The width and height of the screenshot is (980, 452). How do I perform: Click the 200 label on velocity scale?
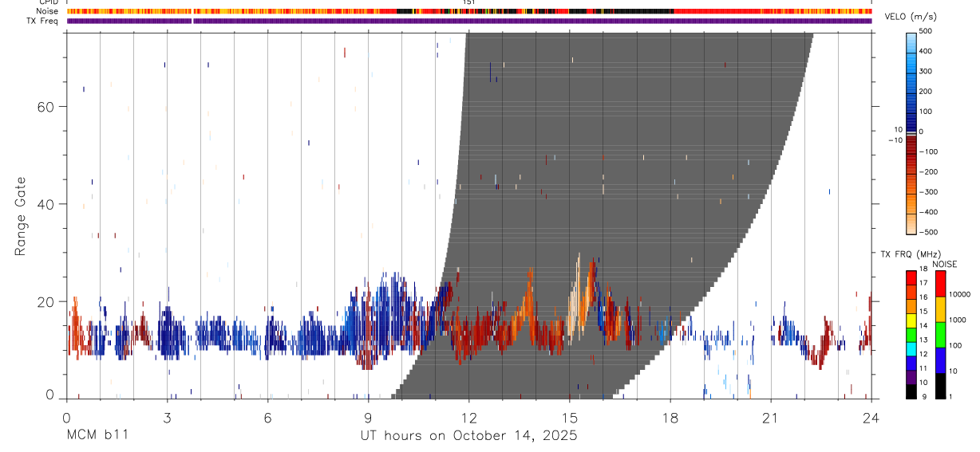point(927,92)
